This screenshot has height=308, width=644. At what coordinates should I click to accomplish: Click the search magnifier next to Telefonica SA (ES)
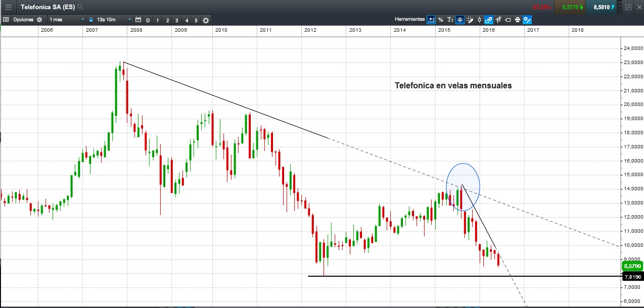pos(81,7)
